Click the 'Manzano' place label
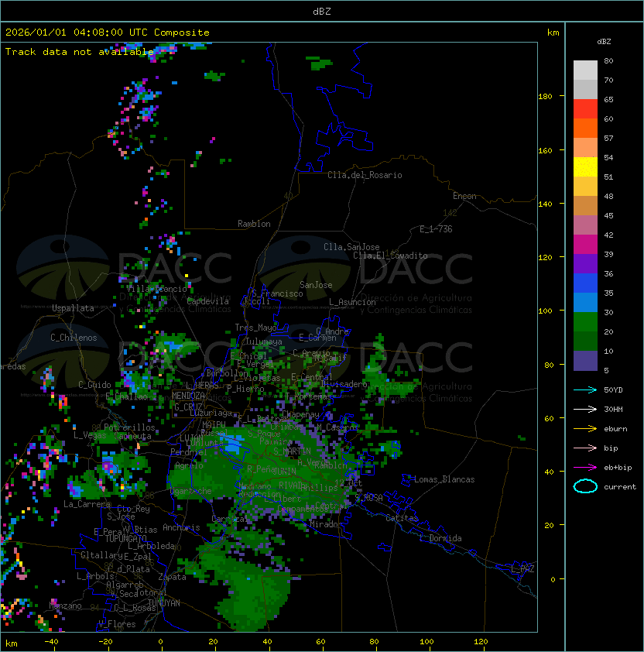This screenshot has width=644, height=652. [x=65, y=606]
